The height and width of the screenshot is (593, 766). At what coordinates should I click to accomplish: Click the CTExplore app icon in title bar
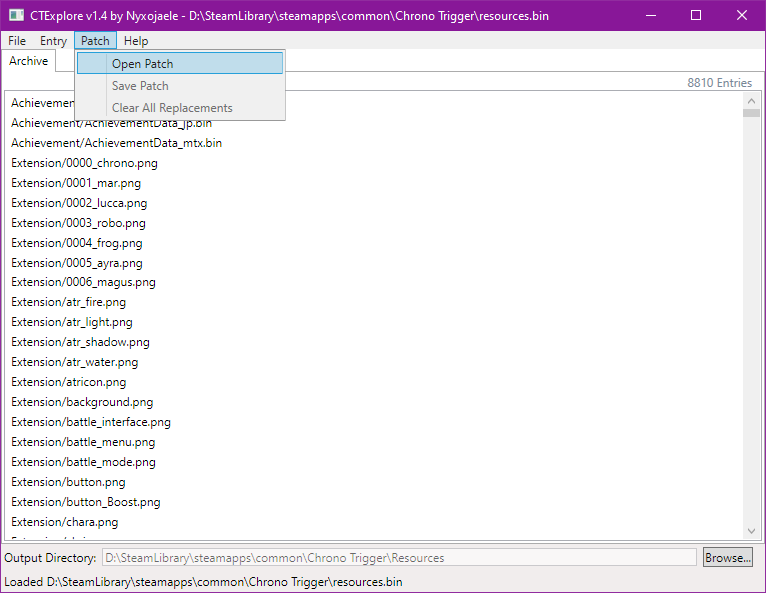pyautogui.click(x=16, y=15)
